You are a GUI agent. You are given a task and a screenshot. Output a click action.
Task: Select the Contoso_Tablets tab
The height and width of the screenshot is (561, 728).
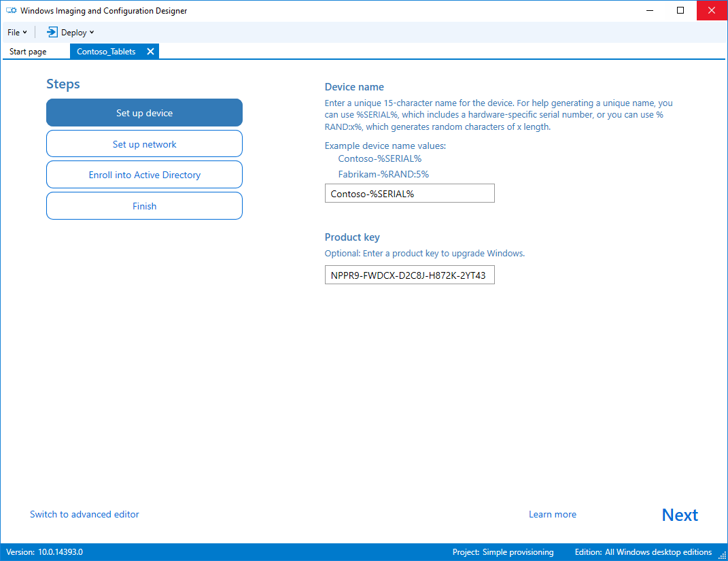[x=106, y=52]
